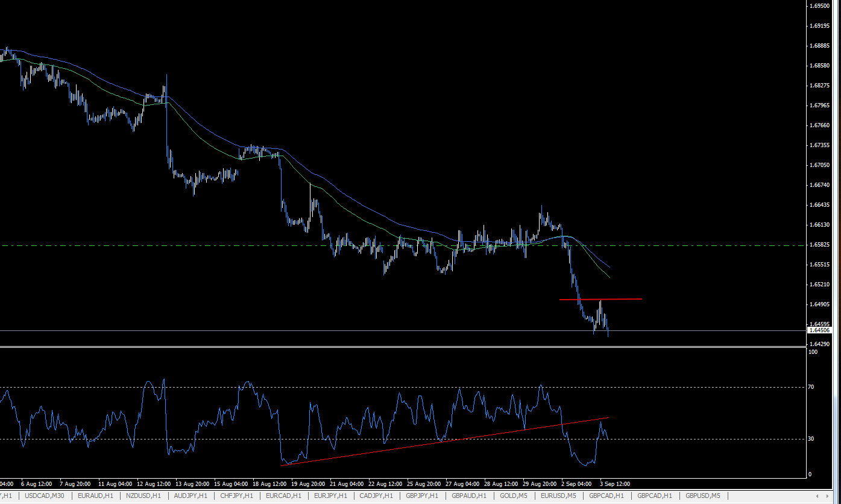
Task: Show the CADJPY,H1 chart tab
Action: click(x=376, y=496)
